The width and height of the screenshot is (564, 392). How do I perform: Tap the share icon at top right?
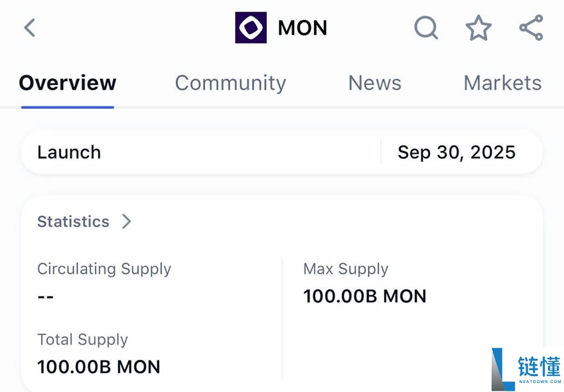pos(530,28)
